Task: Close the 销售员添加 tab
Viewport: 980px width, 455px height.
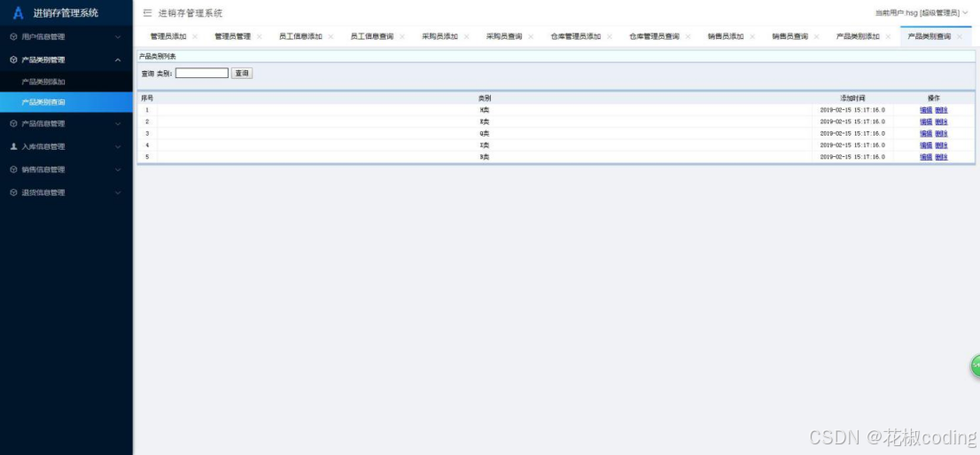Action: pos(752,36)
